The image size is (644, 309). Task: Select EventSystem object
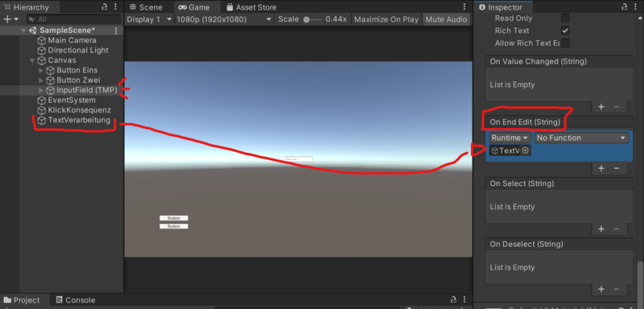[x=72, y=100]
